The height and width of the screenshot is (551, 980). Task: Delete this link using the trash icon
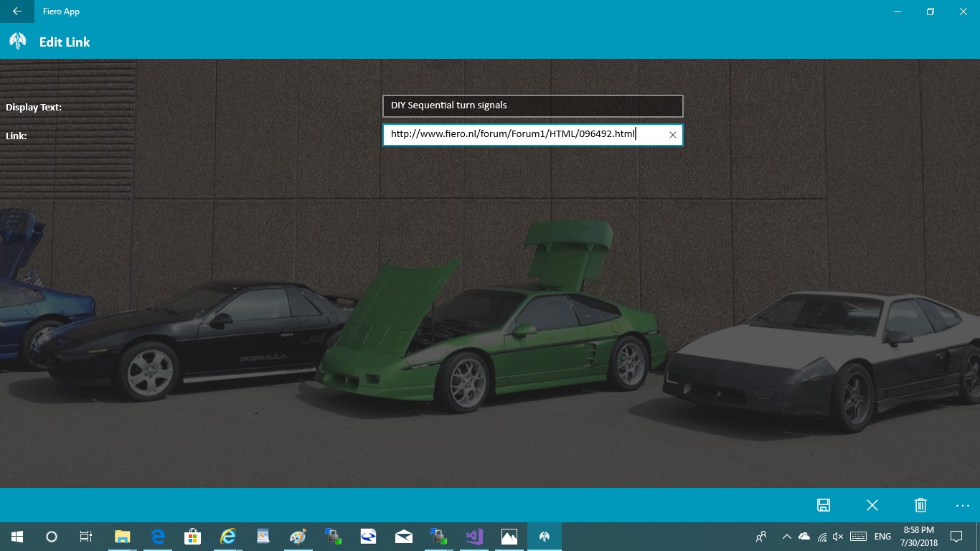[921, 505]
